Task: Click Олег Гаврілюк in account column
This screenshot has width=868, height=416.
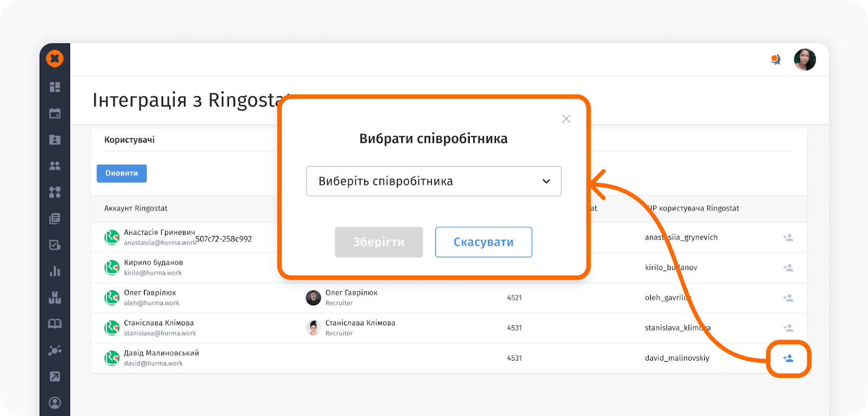Action: point(150,293)
